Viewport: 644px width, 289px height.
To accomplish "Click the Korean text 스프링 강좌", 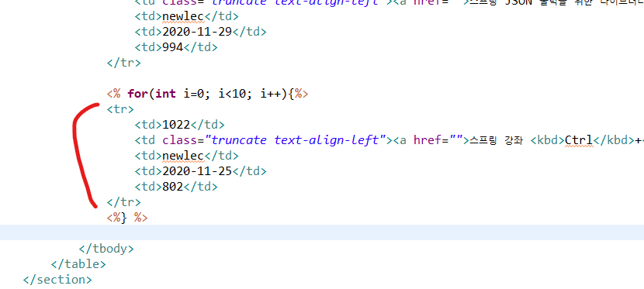I will 496,140.
